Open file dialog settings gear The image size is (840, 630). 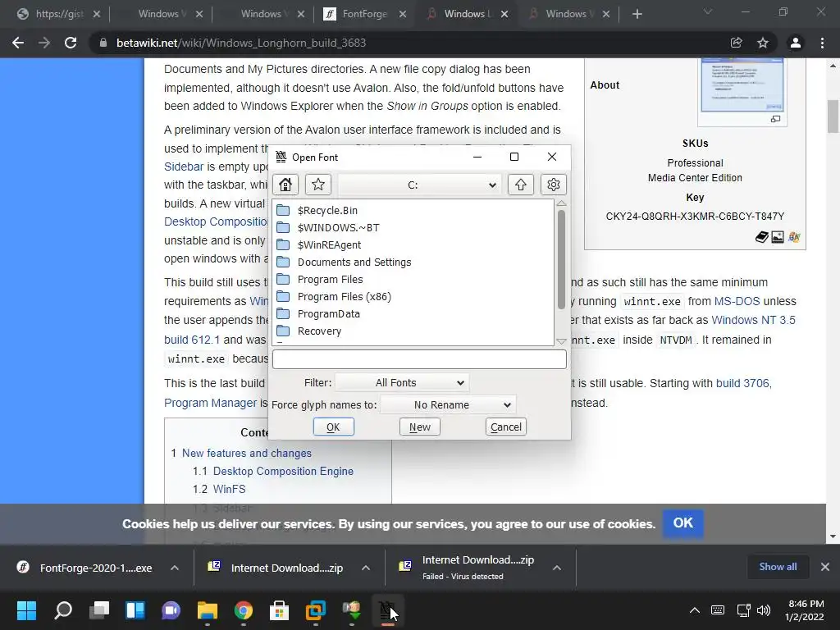554,185
